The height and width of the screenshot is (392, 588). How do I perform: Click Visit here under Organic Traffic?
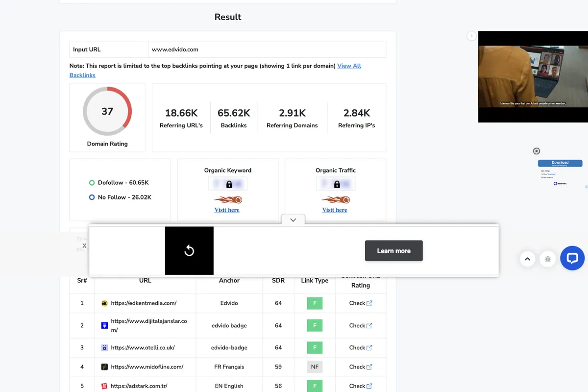(x=335, y=210)
